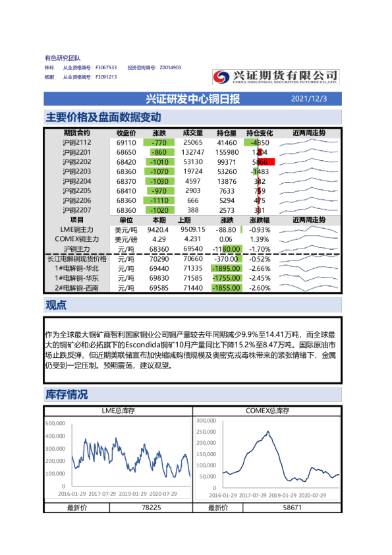Select the report title 兴证研发中心铜日报
Viewport: 392px width, 555px height.
[x=193, y=99]
